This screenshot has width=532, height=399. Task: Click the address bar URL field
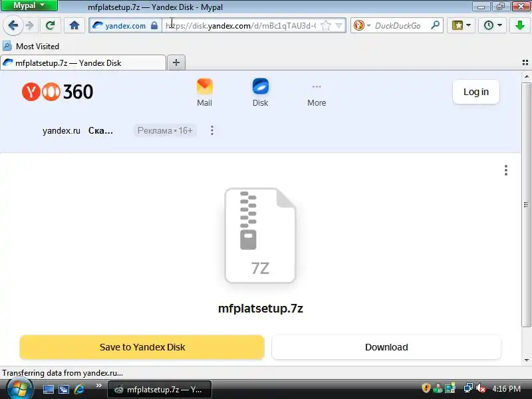(x=241, y=26)
